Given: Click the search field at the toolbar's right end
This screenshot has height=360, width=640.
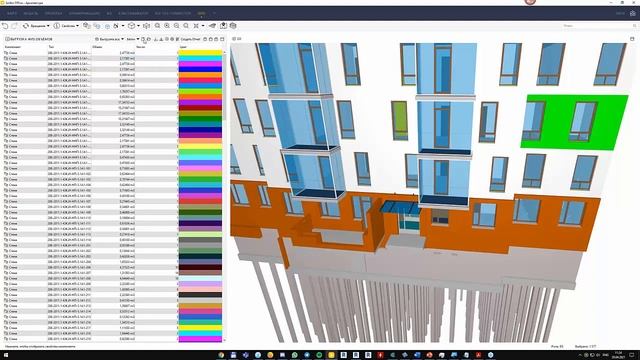Looking at the screenshot, I should click(598, 26).
